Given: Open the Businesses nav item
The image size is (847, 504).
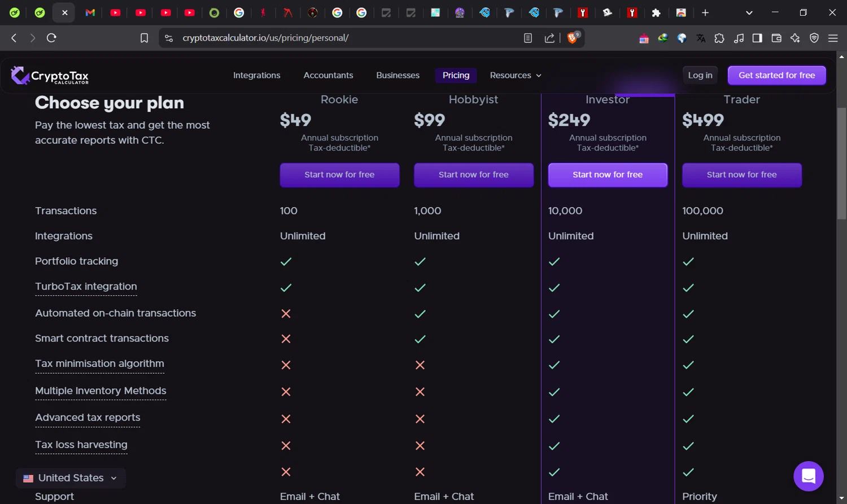Looking at the screenshot, I should click(x=398, y=75).
